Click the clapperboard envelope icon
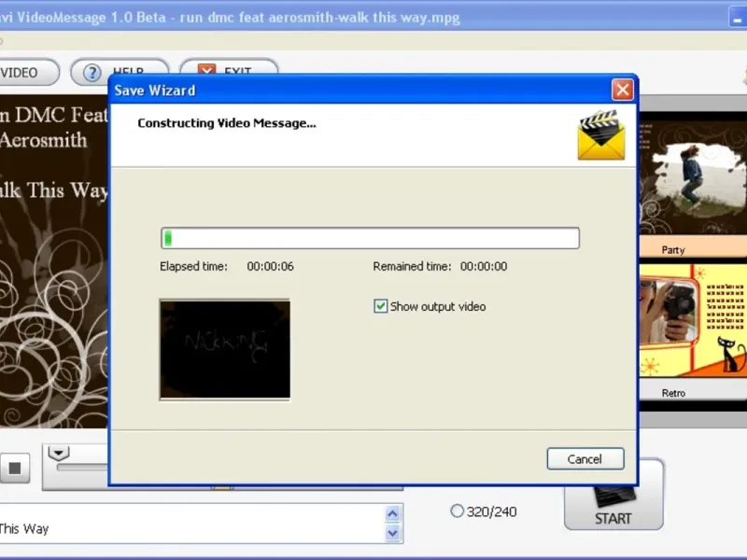The width and height of the screenshot is (747, 560). pyautogui.click(x=601, y=135)
